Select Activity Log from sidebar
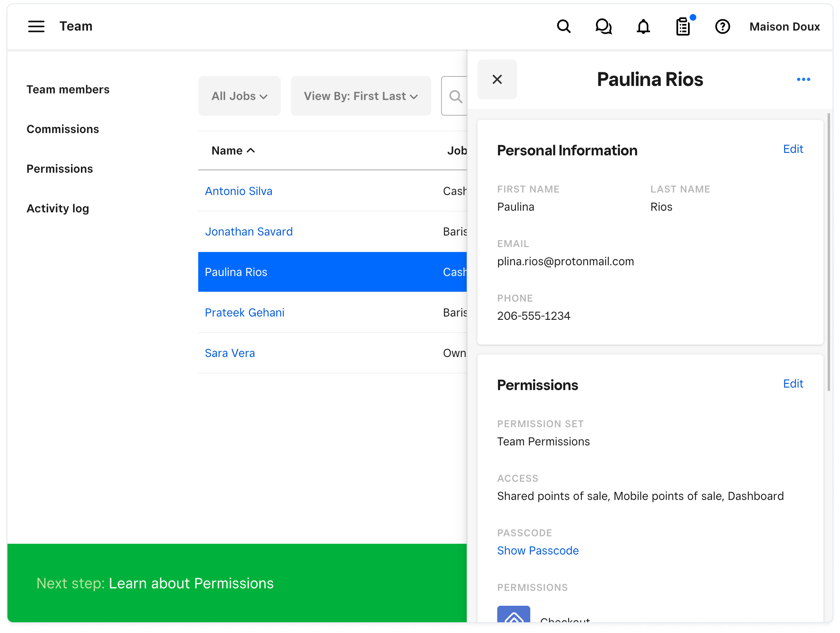 [x=58, y=209]
